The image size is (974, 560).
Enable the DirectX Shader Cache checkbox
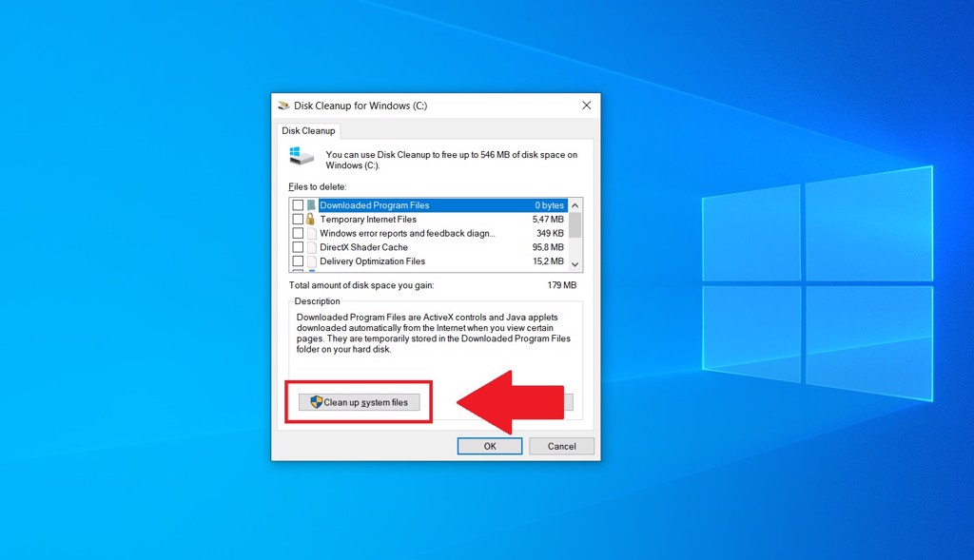tap(298, 247)
